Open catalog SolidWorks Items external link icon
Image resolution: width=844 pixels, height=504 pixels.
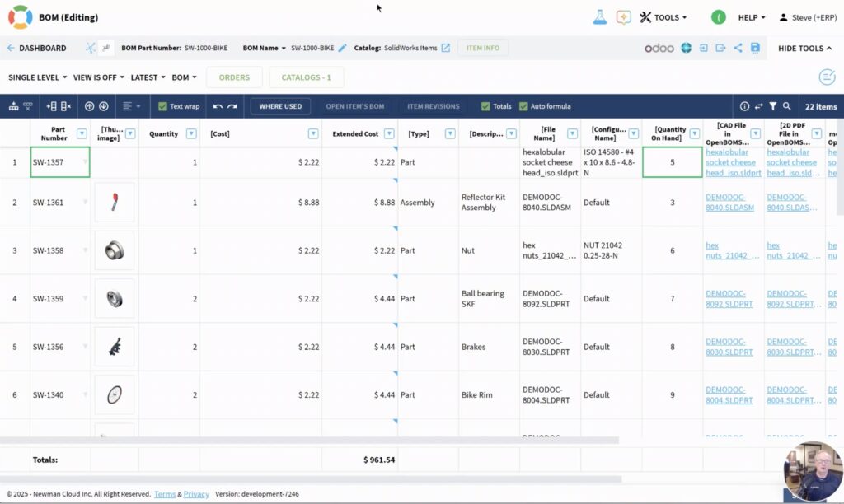pyautogui.click(x=445, y=48)
